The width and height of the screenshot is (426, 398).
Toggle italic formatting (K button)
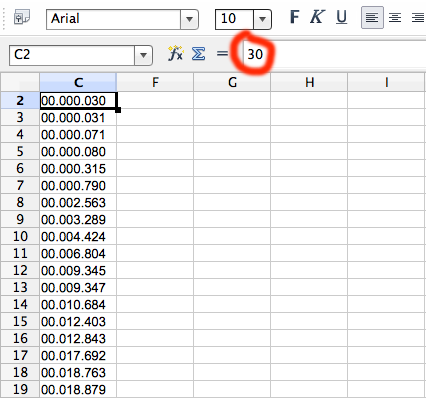click(317, 17)
